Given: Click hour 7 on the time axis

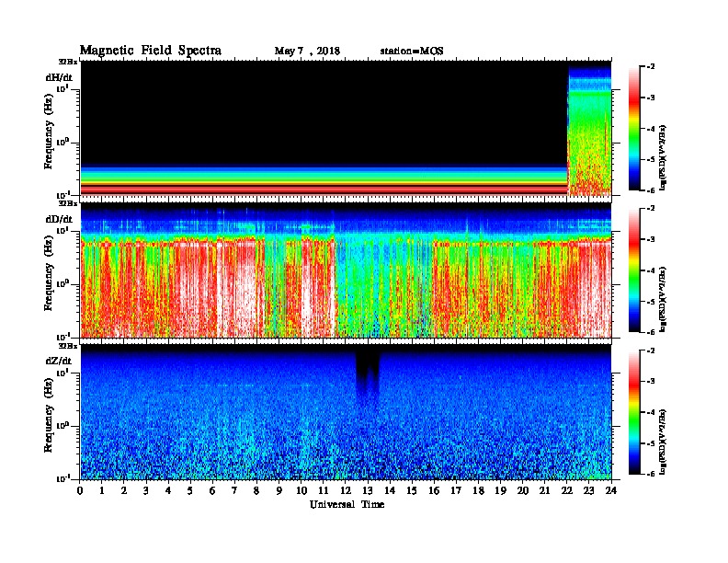Looking at the screenshot, I should [235, 490].
